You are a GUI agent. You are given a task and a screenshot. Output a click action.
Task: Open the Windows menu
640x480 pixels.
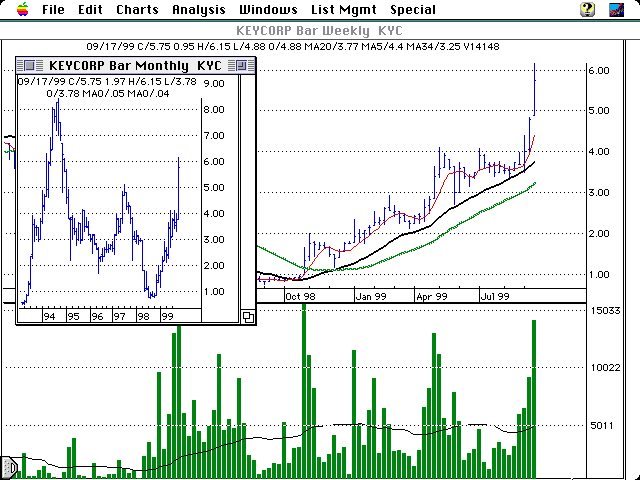pyautogui.click(x=268, y=9)
